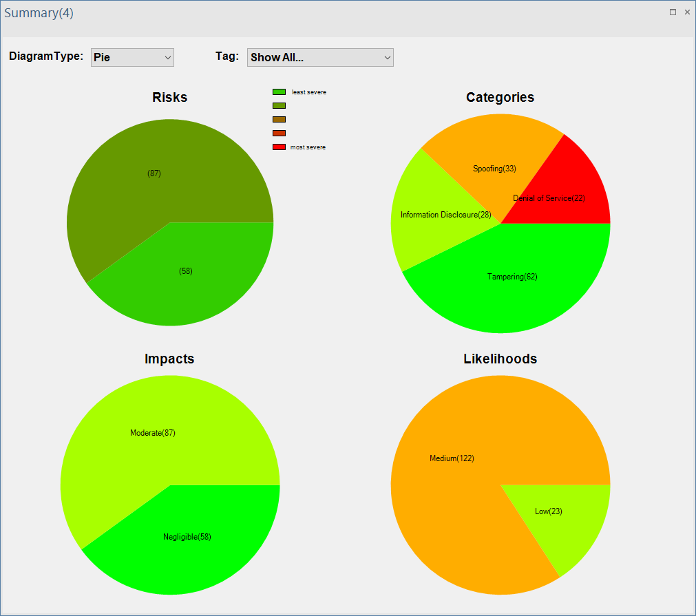Click the 'least severe' legend swatch

279,92
